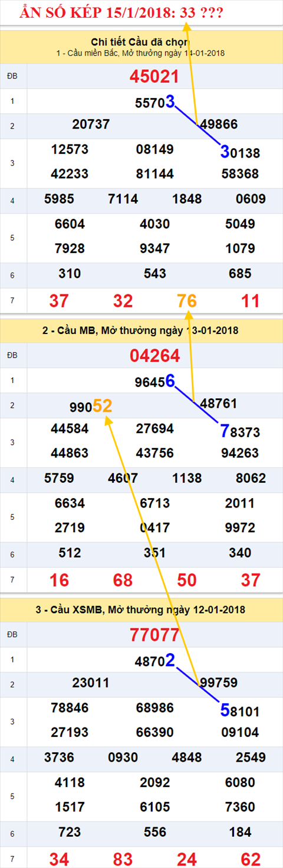Select sixth prize number 512
Image resolution: width=283 pixels, height=868 pixels.
[x=70, y=553]
